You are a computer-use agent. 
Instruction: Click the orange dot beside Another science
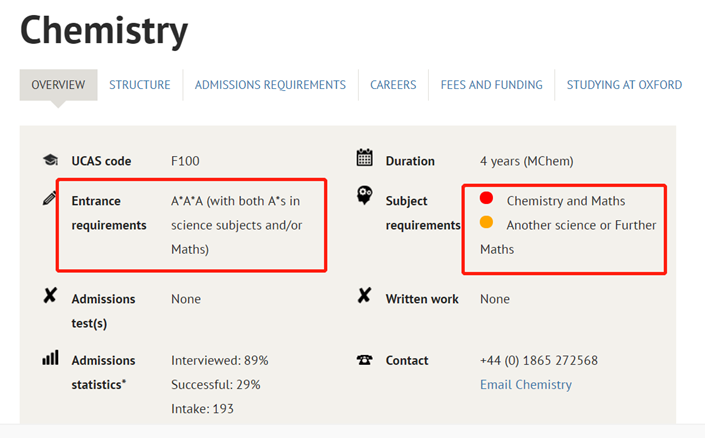pyautogui.click(x=487, y=223)
